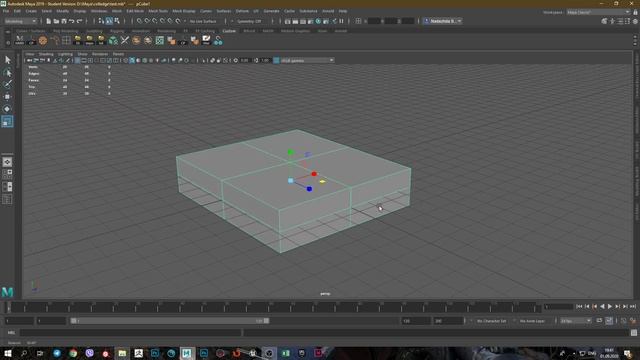Click the Undo arrow icon
This screenshot has height=360, width=640.
click(x=71, y=21)
